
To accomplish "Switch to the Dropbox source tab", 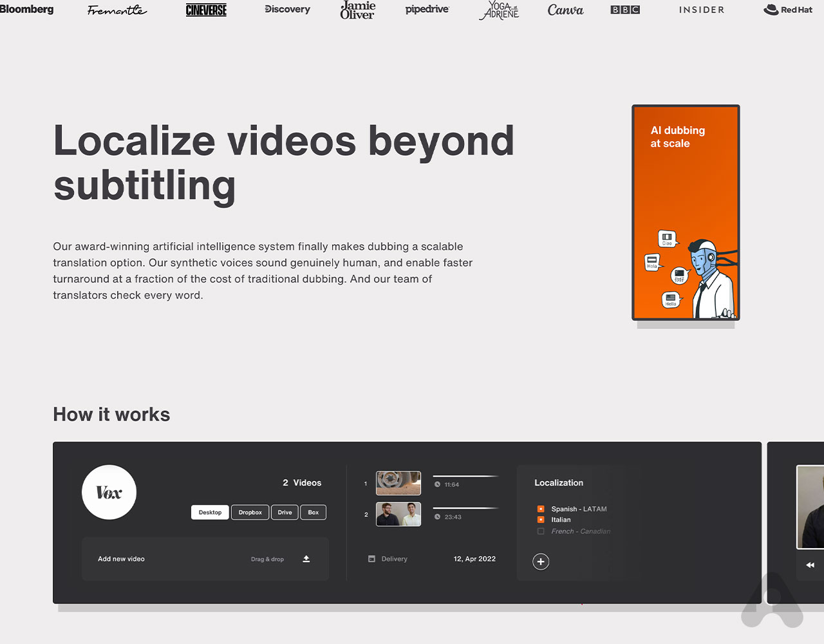I will [x=250, y=513].
